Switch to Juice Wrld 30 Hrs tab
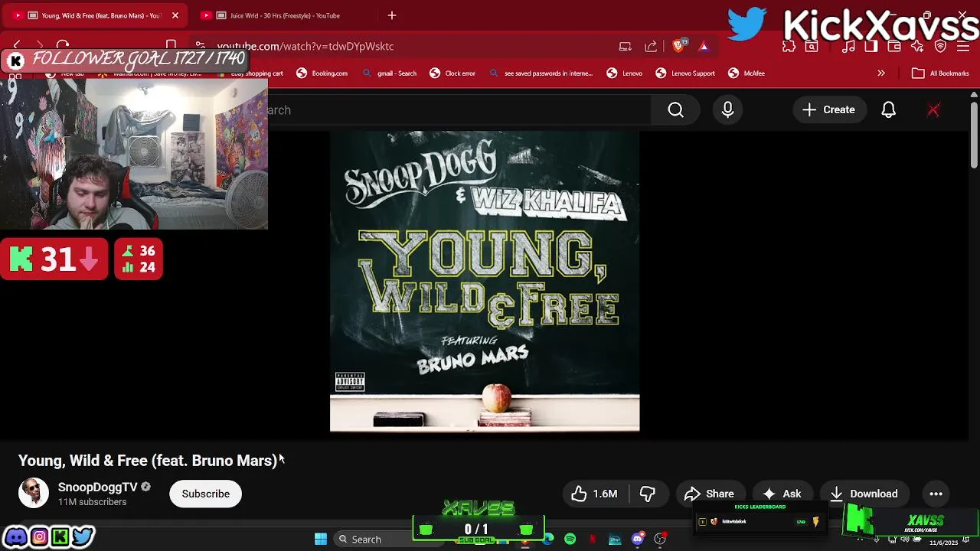Image resolution: width=980 pixels, height=551 pixels. pyautogui.click(x=279, y=15)
